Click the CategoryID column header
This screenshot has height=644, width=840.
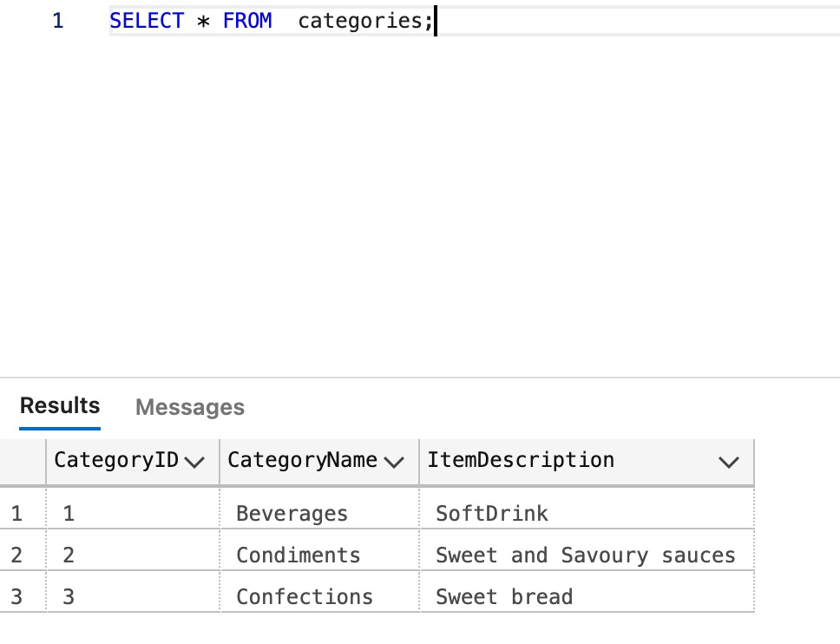(x=116, y=461)
